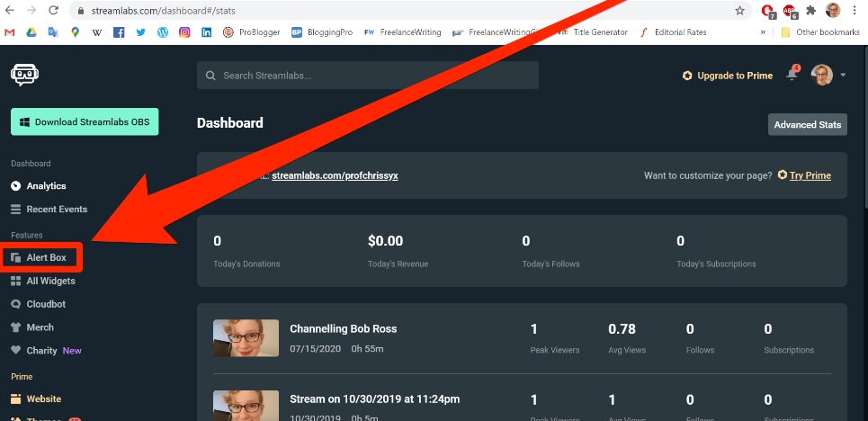Open the Instagram bookmark icon
Viewport: 868px width, 421px height.
pos(184,32)
